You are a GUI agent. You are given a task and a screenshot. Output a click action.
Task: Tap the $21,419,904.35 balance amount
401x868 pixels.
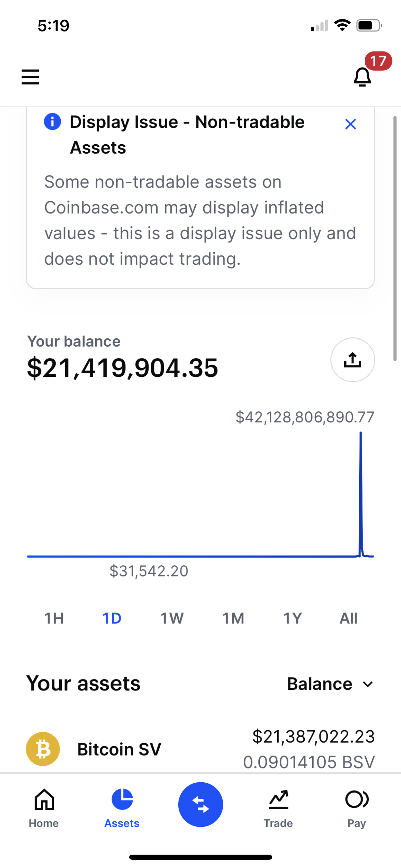click(123, 368)
